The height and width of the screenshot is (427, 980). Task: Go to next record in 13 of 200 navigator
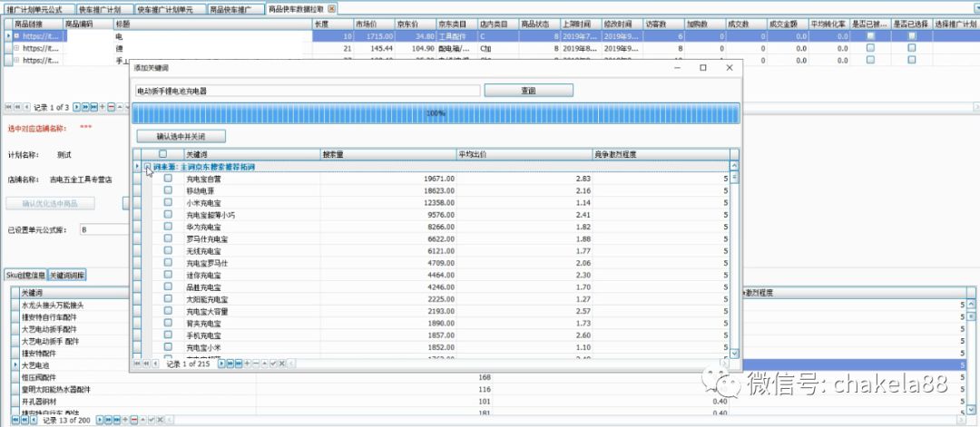click(x=100, y=420)
